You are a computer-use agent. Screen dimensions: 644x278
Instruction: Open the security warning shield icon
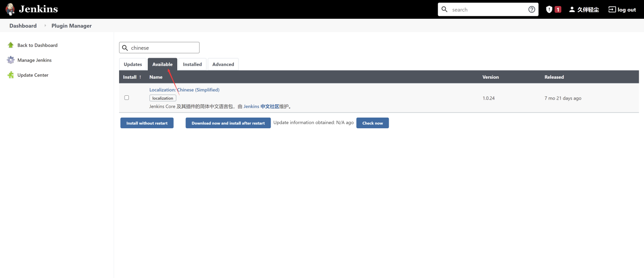point(549,9)
